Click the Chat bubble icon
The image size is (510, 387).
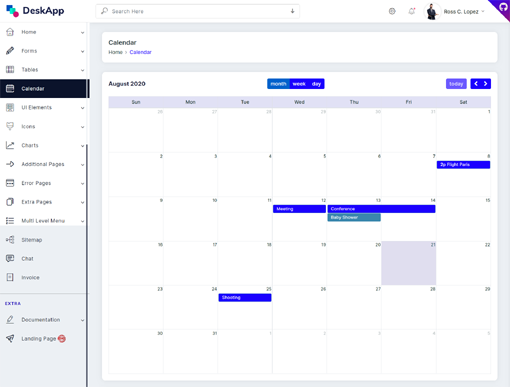coord(10,258)
